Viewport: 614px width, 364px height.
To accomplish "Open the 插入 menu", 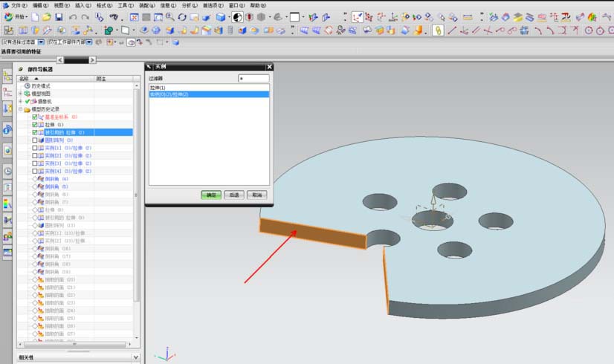I will tap(83, 5).
